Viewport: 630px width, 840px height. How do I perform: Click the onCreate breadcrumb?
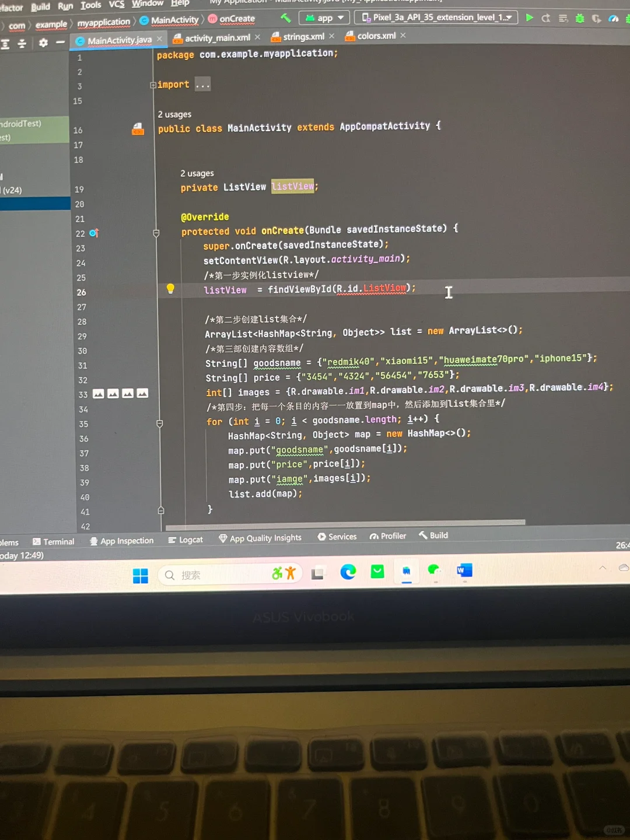click(x=232, y=19)
